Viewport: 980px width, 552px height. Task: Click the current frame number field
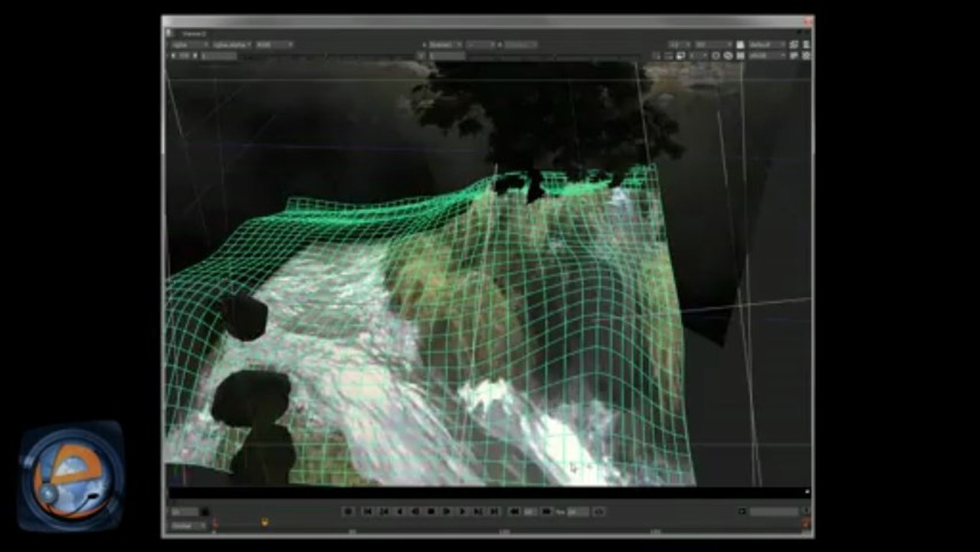pyautogui.click(x=184, y=511)
